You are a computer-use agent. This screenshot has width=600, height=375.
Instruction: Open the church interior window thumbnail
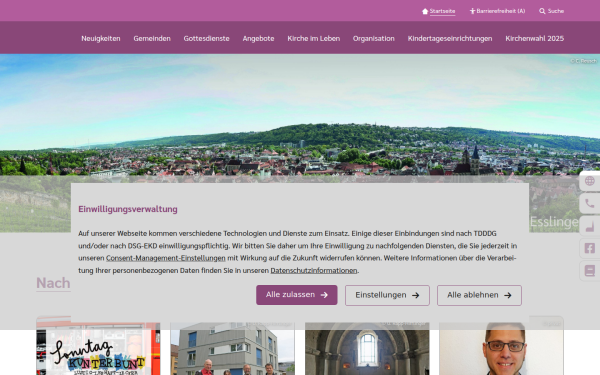coord(367,349)
